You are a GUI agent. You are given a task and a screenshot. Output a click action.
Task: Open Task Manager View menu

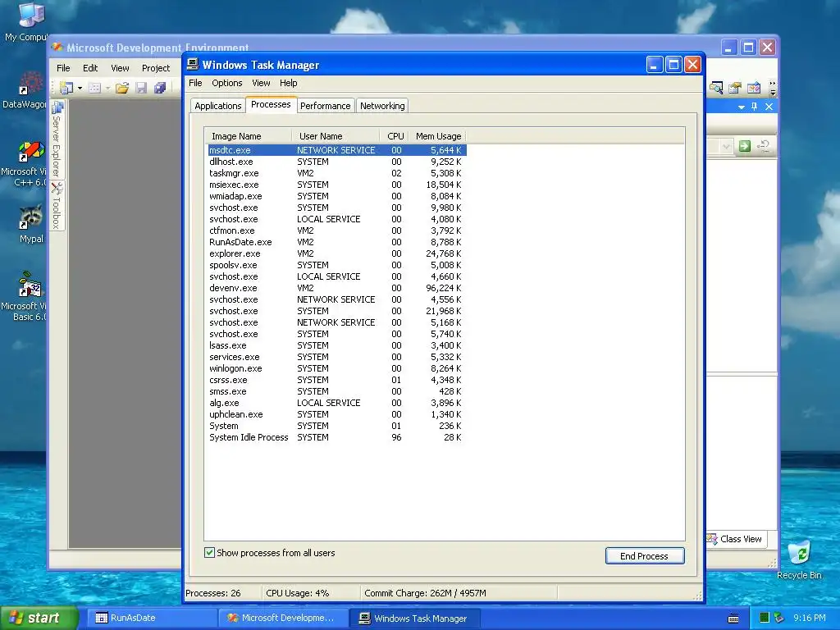click(x=261, y=83)
